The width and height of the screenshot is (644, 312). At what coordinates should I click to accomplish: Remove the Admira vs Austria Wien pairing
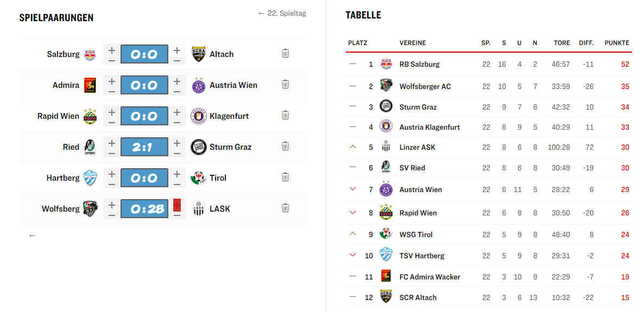(286, 85)
